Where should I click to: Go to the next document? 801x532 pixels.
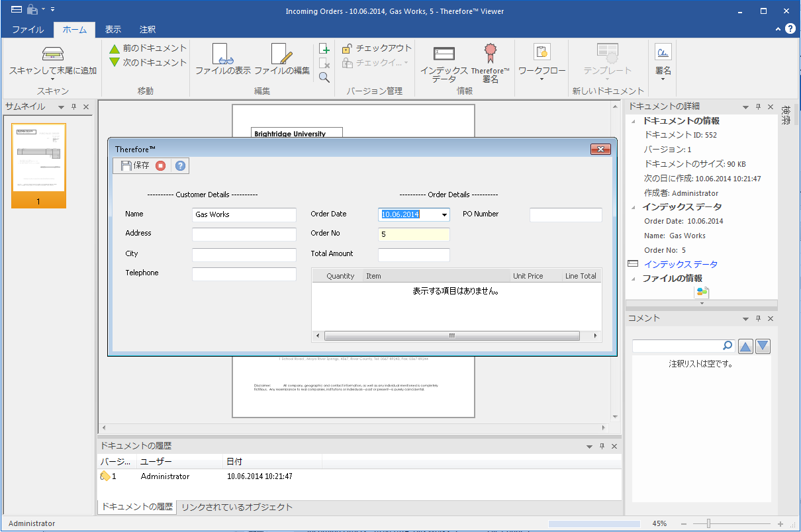point(148,62)
